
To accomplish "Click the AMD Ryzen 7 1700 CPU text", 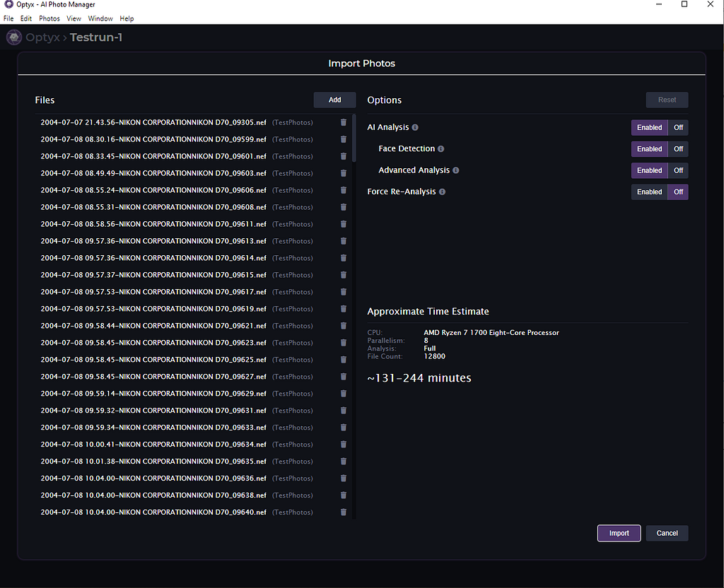I will (x=491, y=332).
